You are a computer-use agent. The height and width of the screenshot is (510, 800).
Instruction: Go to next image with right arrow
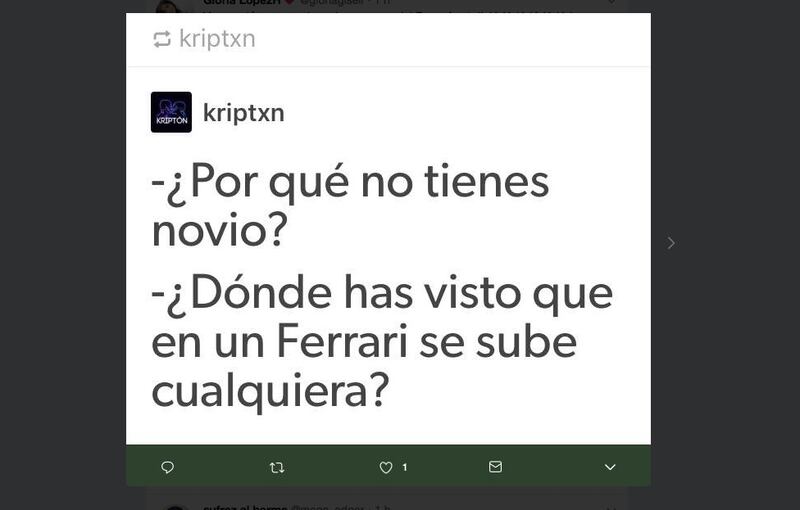(671, 243)
